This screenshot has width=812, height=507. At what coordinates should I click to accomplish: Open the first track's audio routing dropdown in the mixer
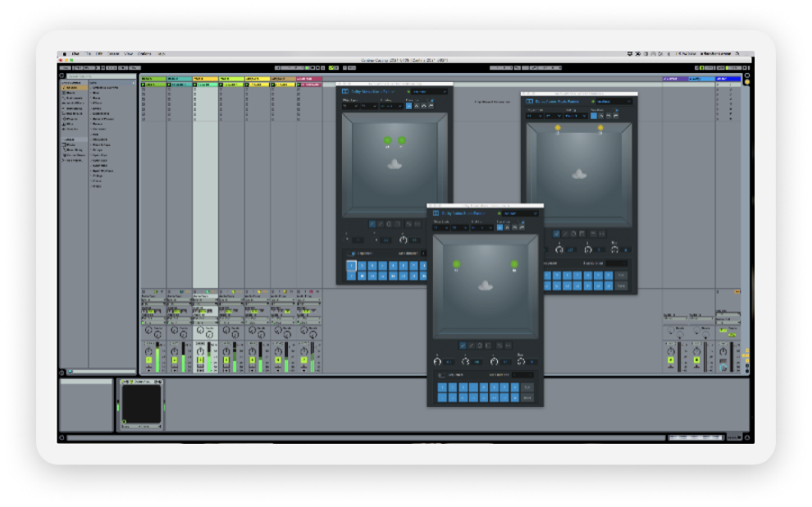(152, 301)
